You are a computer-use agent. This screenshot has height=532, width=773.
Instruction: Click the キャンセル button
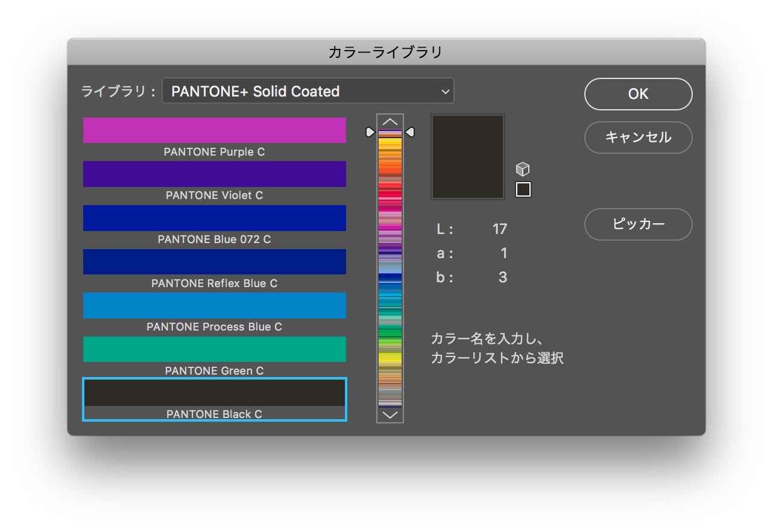(638, 138)
